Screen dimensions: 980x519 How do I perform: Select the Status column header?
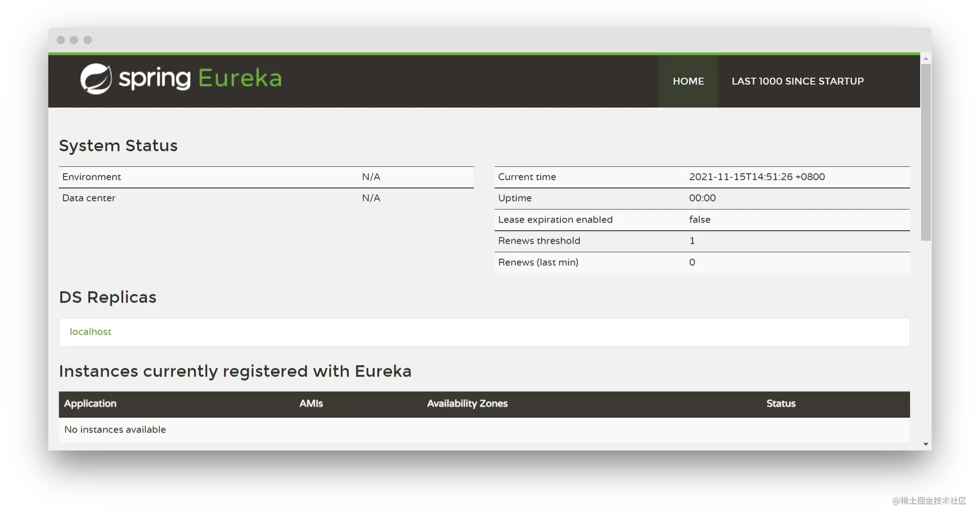click(x=781, y=404)
